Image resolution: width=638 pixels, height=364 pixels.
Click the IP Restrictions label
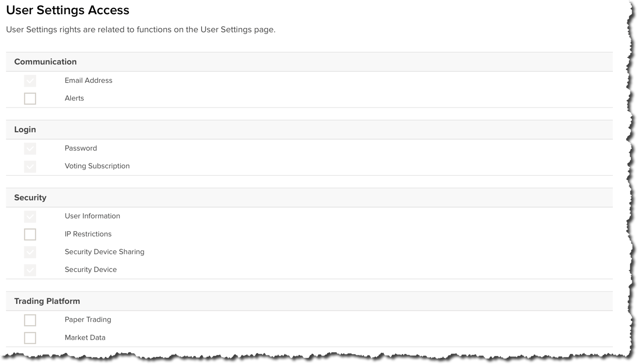88,234
